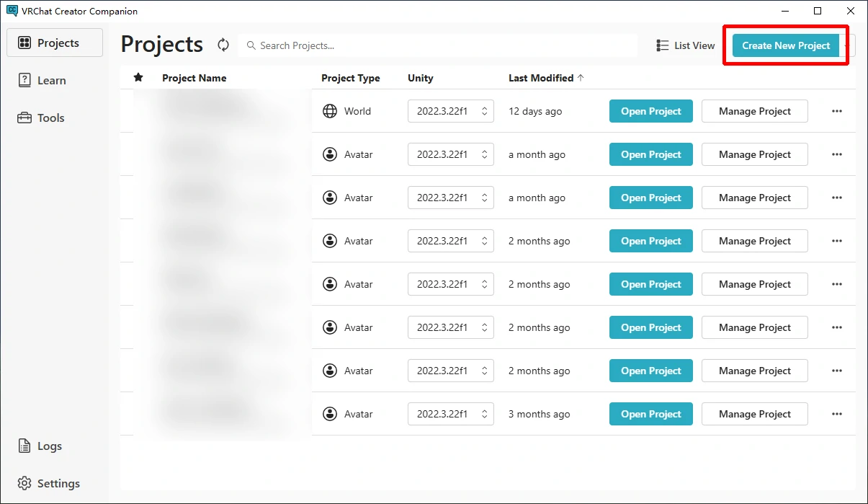This screenshot has height=504, width=868.
Task: Open more options for the World project
Action: (x=836, y=111)
